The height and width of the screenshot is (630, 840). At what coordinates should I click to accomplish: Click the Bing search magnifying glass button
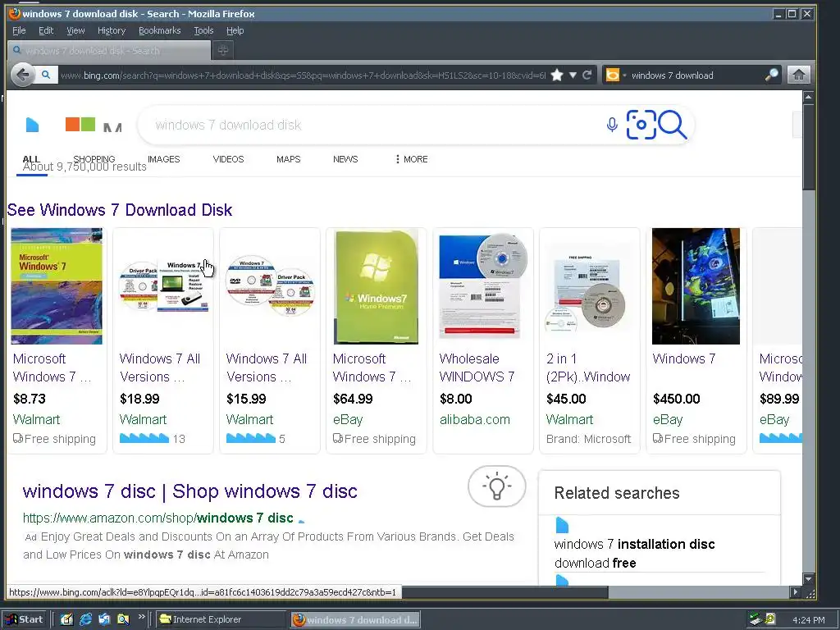coord(673,125)
